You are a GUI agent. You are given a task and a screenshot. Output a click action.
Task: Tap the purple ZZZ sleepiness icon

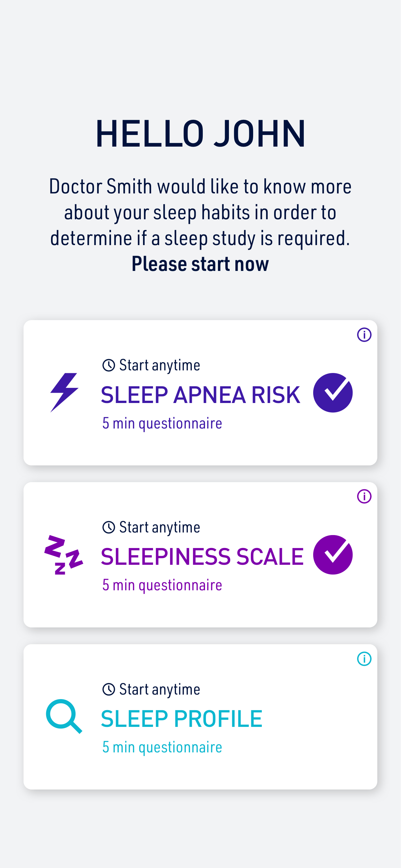point(64,555)
